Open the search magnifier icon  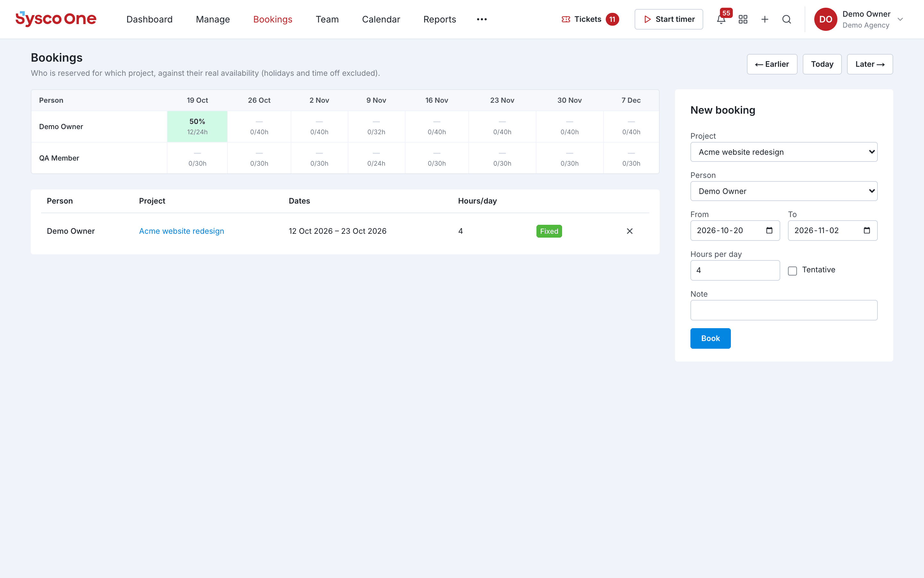787,19
